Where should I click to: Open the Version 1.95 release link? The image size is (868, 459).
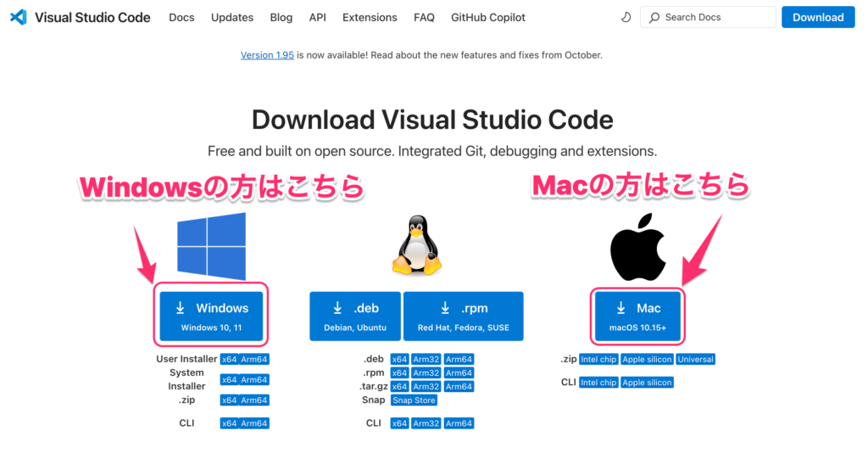point(268,55)
